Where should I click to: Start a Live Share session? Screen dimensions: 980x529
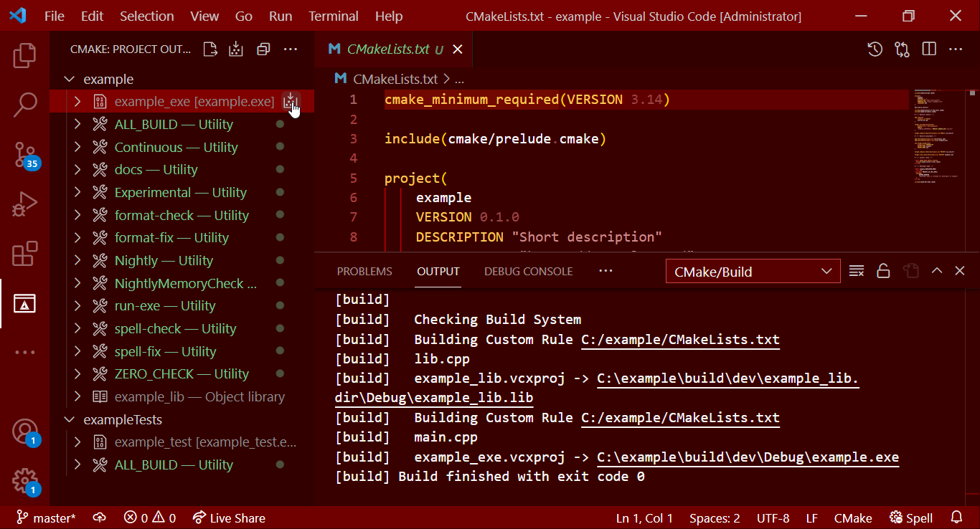[x=229, y=518]
